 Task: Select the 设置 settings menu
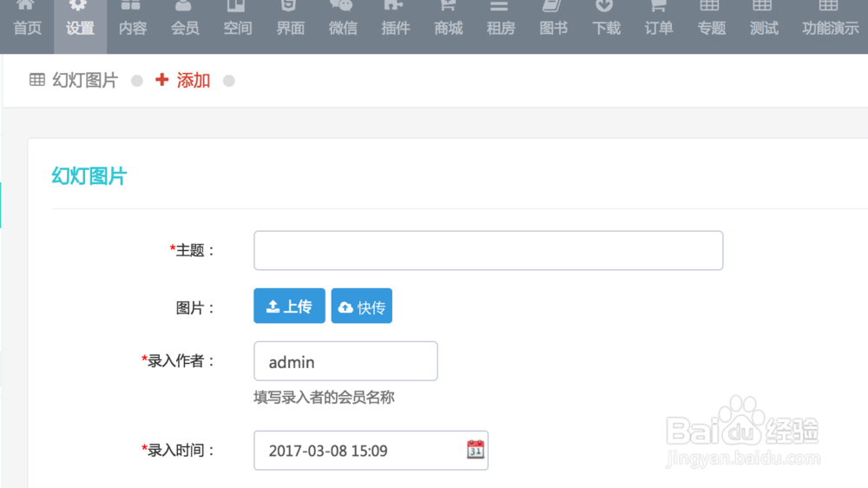(80, 27)
